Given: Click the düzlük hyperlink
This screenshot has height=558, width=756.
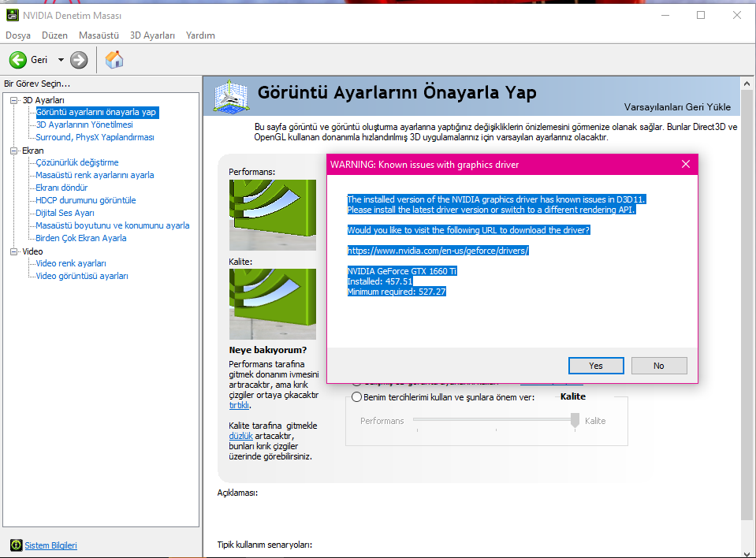Looking at the screenshot, I should [x=240, y=436].
